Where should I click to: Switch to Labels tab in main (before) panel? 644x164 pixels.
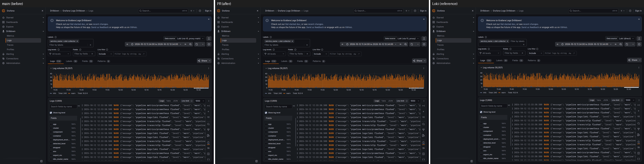[71, 61]
